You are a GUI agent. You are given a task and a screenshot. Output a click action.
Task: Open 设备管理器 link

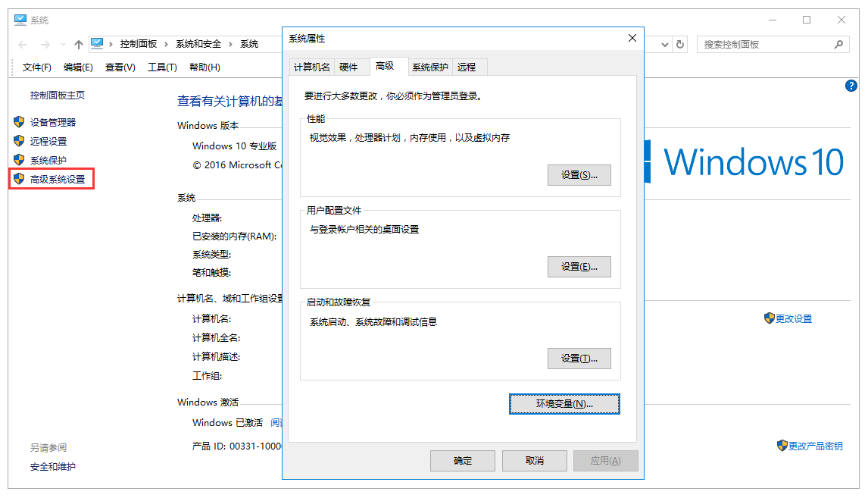[53, 123]
